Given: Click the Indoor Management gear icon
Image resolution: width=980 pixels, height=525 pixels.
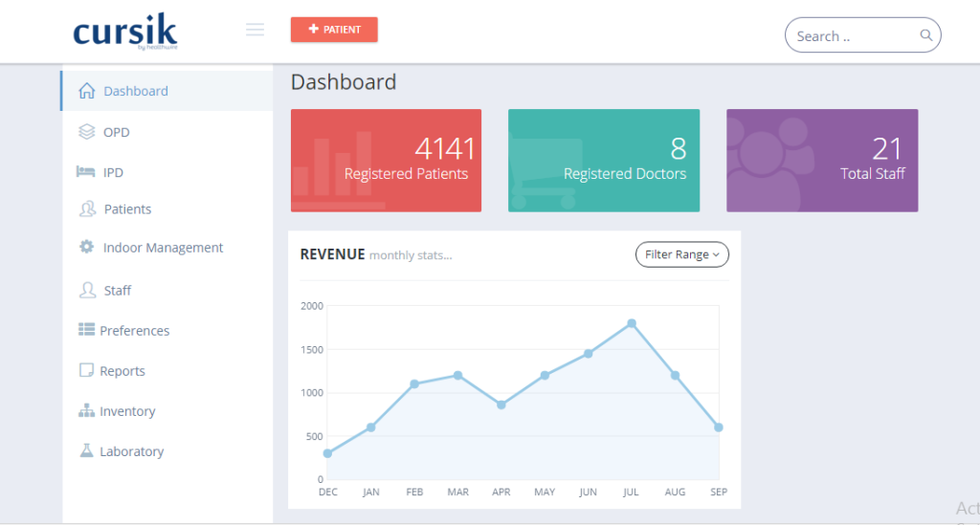Looking at the screenshot, I should tap(86, 247).
